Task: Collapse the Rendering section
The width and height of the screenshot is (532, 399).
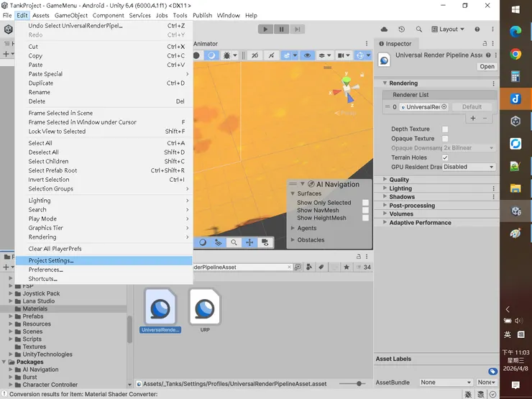Action: (x=385, y=83)
